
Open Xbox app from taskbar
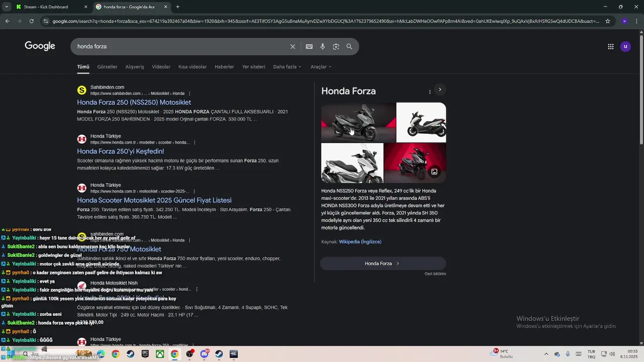click(x=159, y=354)
